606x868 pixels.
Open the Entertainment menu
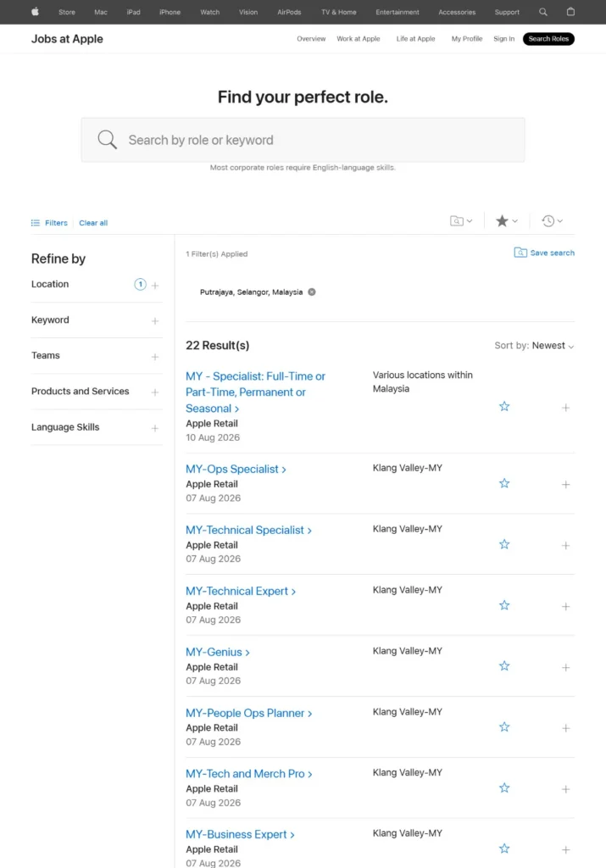(x=398, y=12)
